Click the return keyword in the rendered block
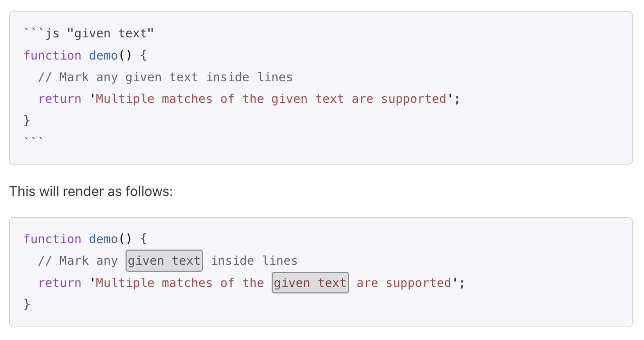 [60, 283]
